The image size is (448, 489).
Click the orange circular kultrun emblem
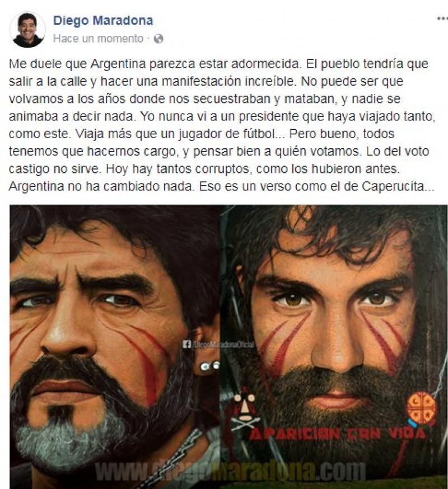(x=421, y=408)
